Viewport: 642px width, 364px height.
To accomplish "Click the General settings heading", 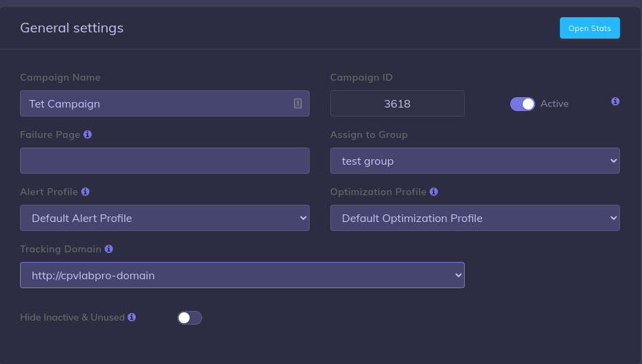I will point(72,28).
